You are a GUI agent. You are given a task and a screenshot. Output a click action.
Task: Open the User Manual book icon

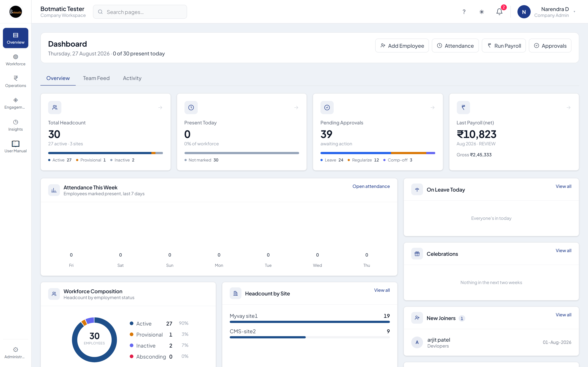click(16, 144)
